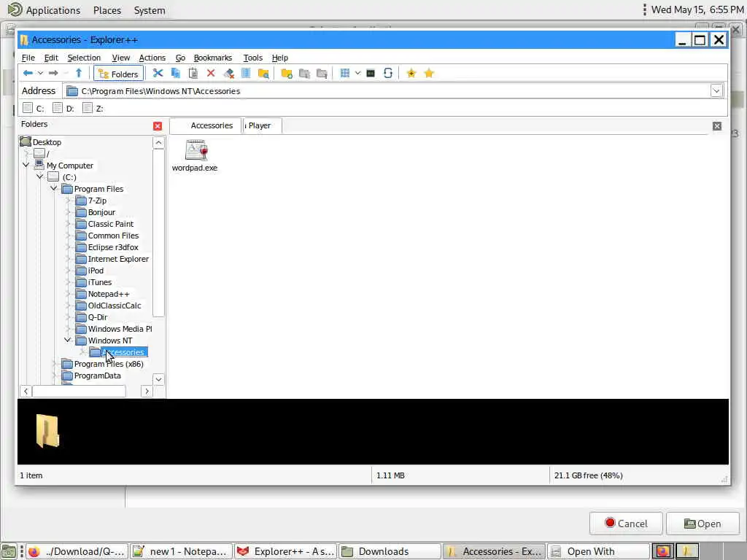Click Cancel in the Open With dialog
747x560 pixels.
click(626, 524)
